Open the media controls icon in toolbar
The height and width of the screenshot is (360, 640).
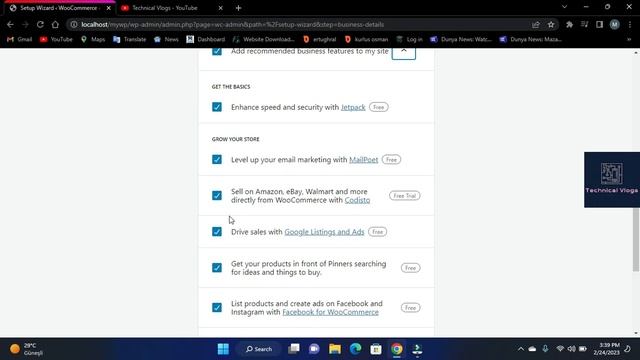click(x=584, y=24)
